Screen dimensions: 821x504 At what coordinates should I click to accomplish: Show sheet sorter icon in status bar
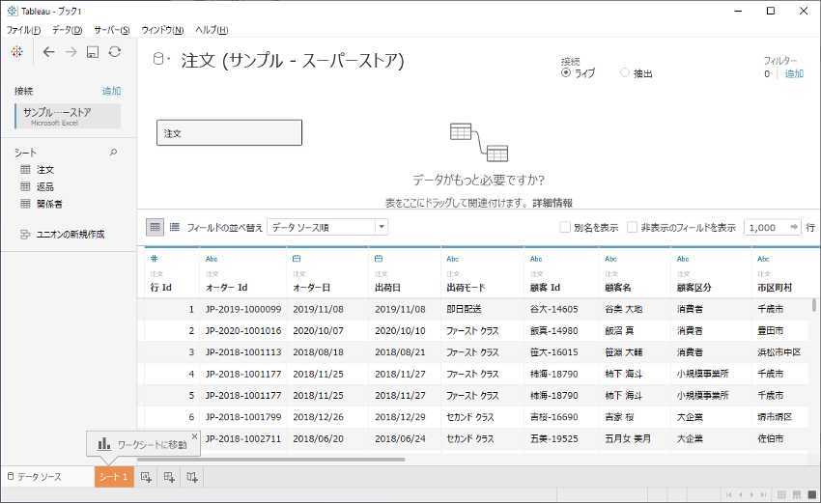pos(781,494)
